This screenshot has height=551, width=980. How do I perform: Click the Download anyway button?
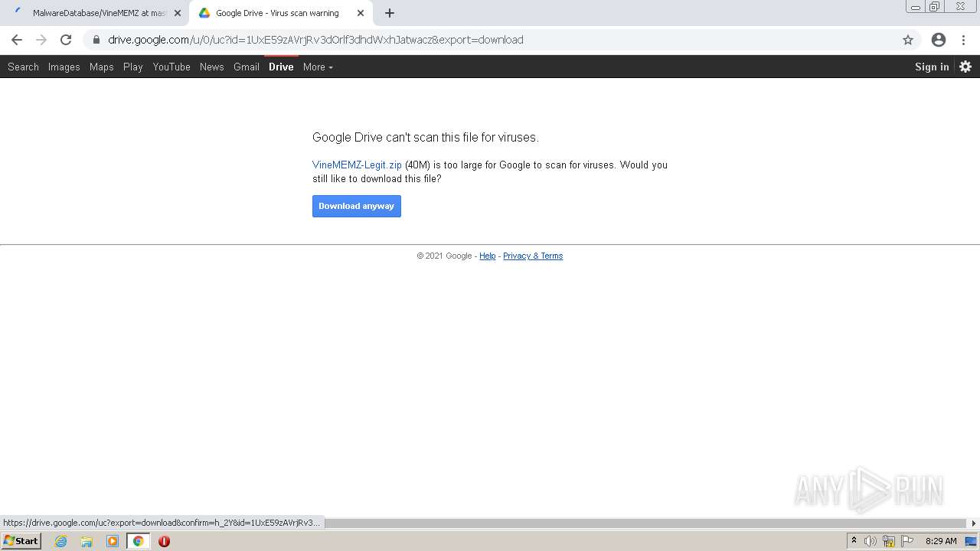357,206
